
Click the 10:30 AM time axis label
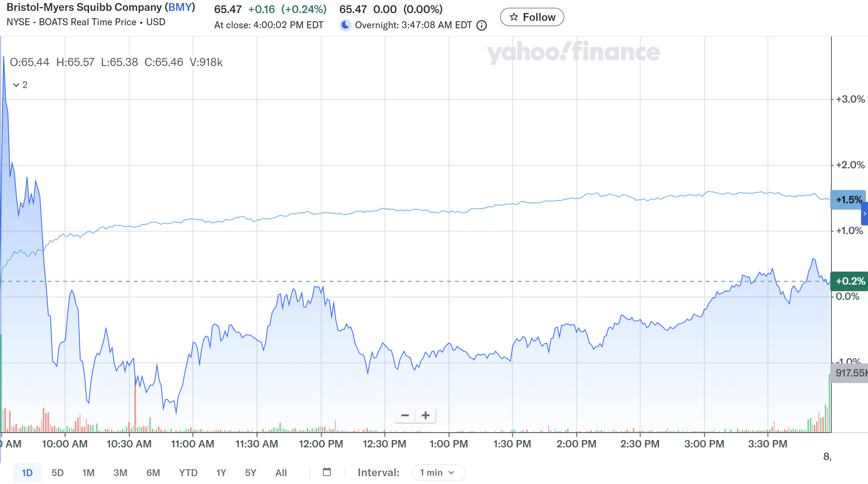pos(129,444)
